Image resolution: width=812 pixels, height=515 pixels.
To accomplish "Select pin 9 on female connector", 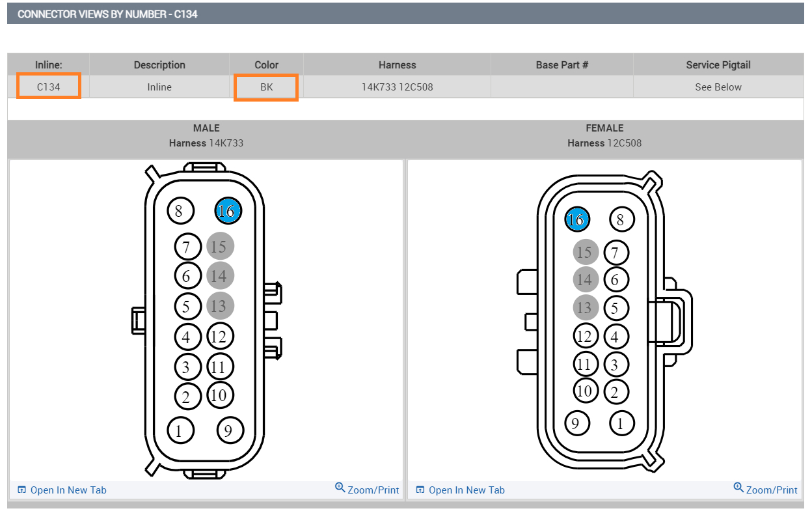I will click(x=576, y=424).
